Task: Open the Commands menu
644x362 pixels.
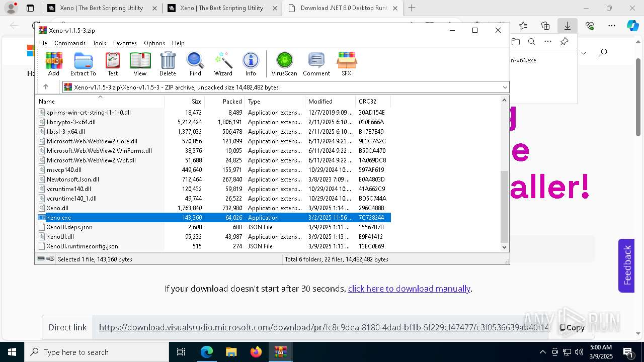Action: pos(70,43)
